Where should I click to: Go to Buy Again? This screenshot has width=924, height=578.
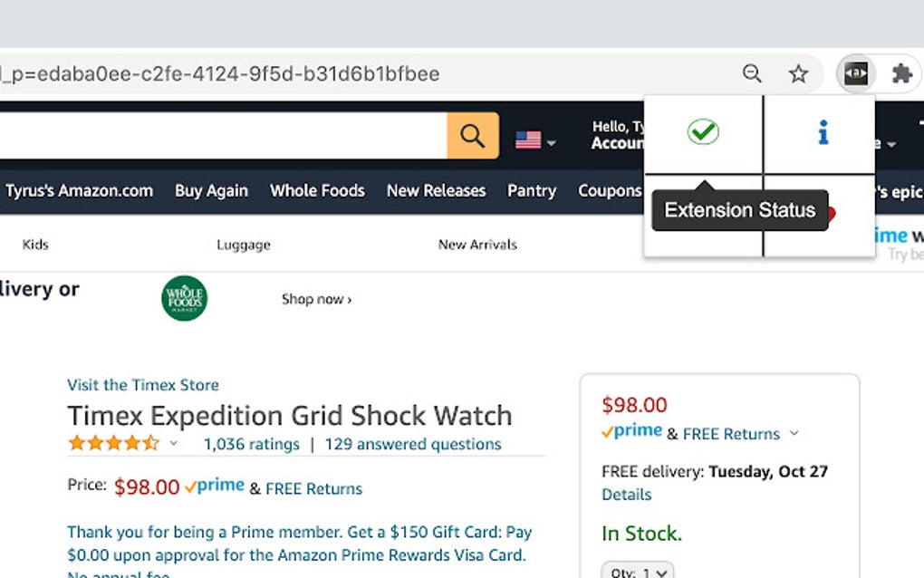coord(211,191)
